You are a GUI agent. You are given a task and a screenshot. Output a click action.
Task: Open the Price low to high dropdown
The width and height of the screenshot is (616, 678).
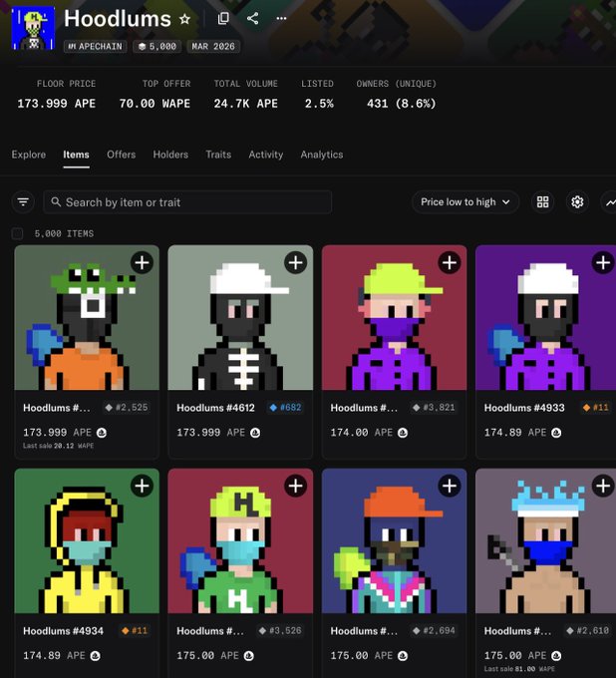pyautogui.click(x=465, y=202)
